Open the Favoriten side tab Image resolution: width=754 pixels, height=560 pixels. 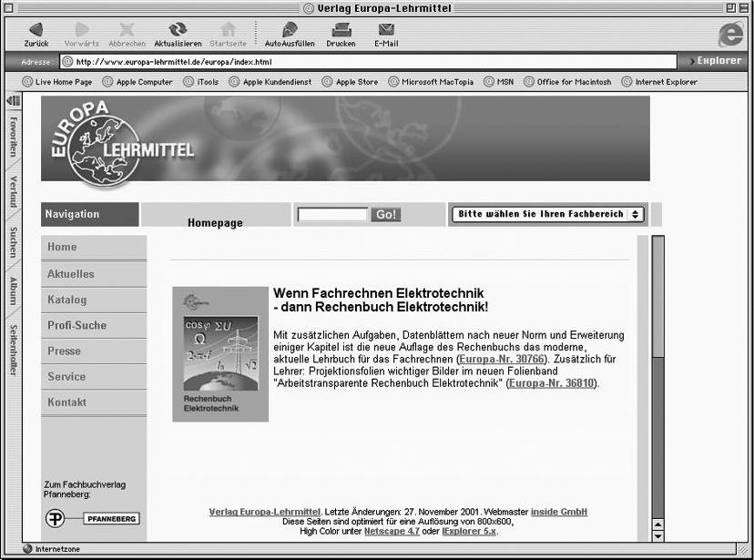13,137
